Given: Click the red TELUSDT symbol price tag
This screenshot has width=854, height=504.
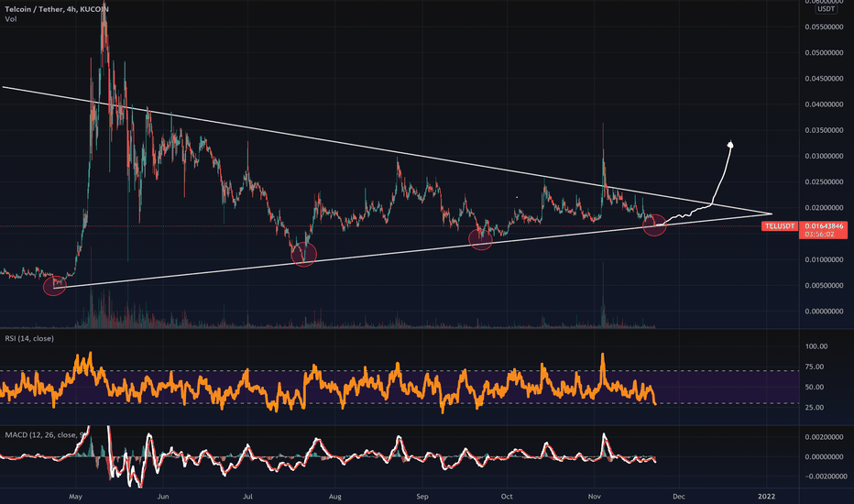Looking at the screenshot, I should (780, 226).
